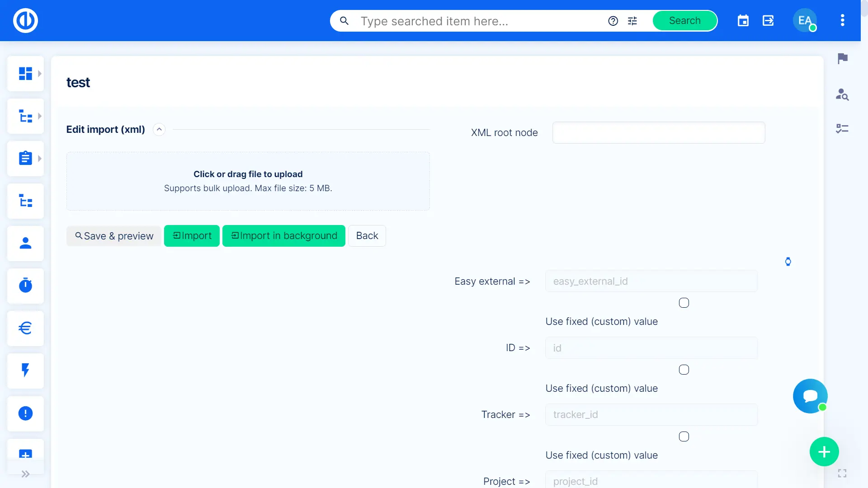Collapse the Edit import (xml) section
The image size is (868, 488).
pos(159,130)
